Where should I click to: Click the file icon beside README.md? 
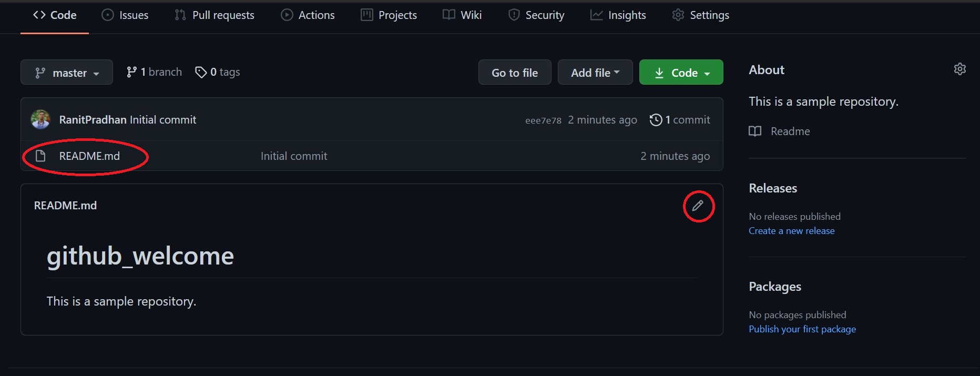pyautogui.click(x=40, y=156)
